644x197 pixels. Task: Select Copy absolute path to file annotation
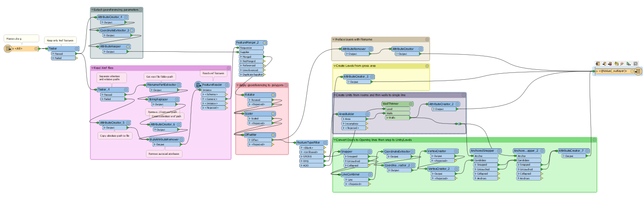click(114, 136)
